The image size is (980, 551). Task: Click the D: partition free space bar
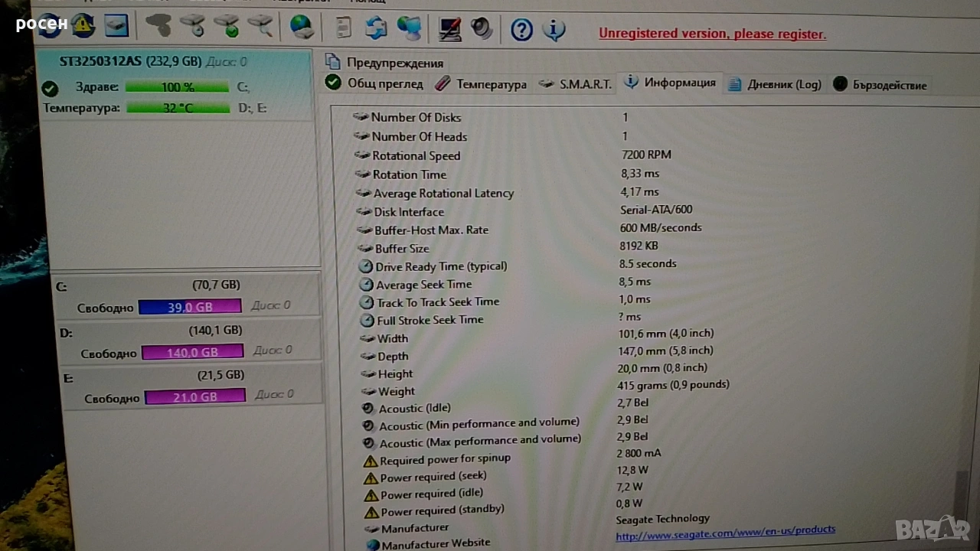point(192,352)
